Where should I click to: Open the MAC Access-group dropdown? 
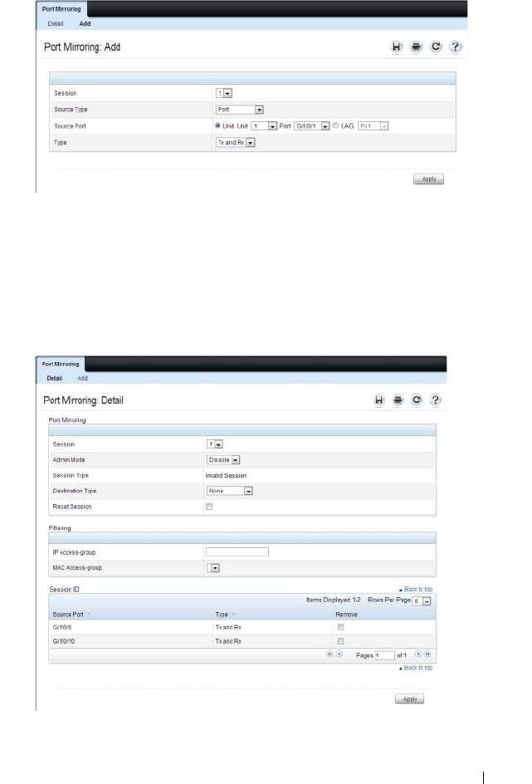213,568
